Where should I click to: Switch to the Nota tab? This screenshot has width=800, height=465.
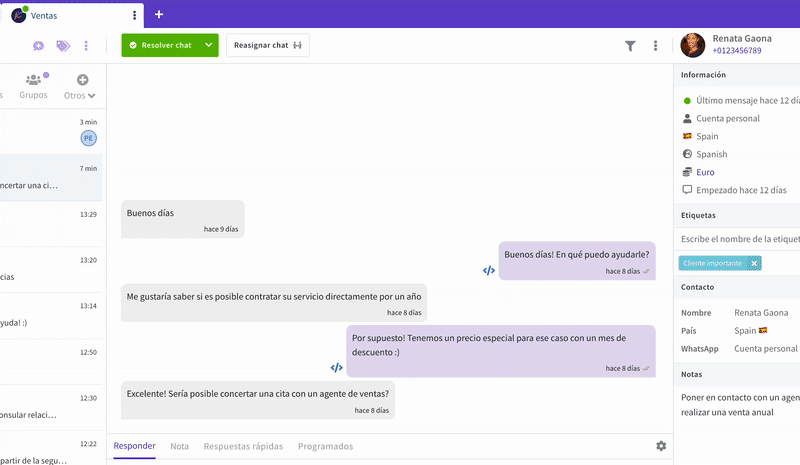(179, 446)
